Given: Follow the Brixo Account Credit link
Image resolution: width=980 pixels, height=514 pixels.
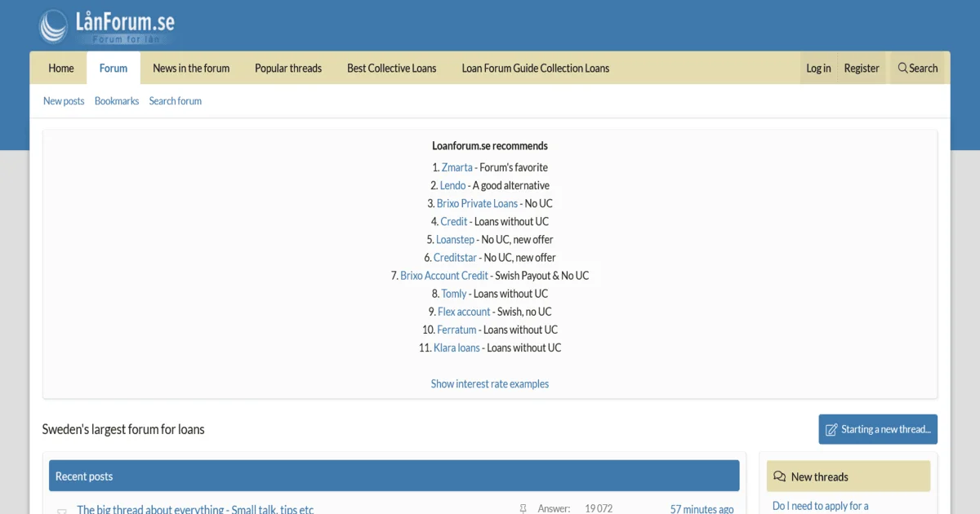Looking at the screenshot, I should [x=444, y=276].
